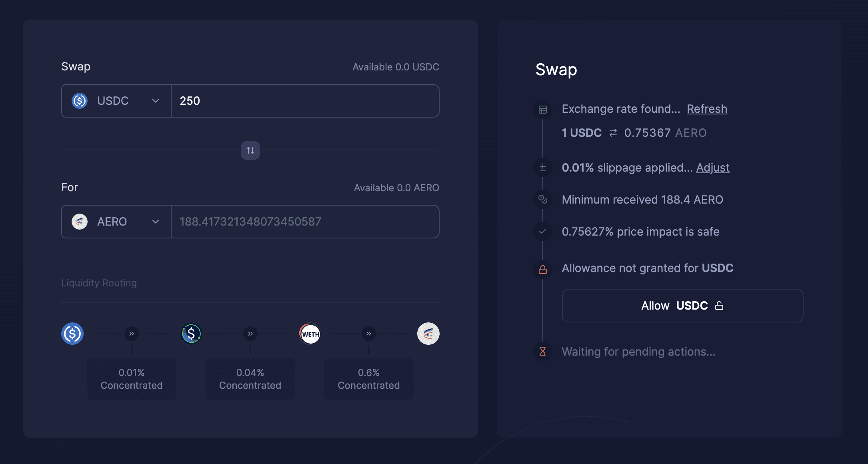Click the minimum received coins icon

click(x=543, y=199)
